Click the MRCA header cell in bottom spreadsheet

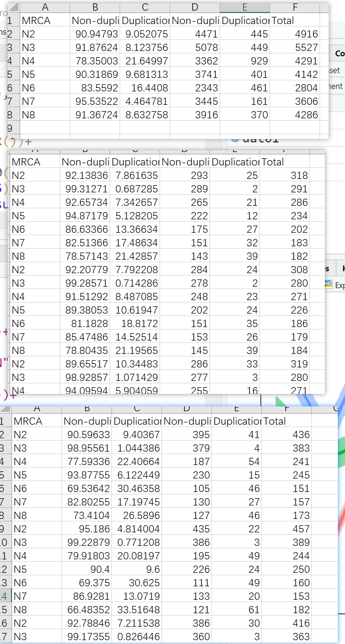[x=37, y=421]
